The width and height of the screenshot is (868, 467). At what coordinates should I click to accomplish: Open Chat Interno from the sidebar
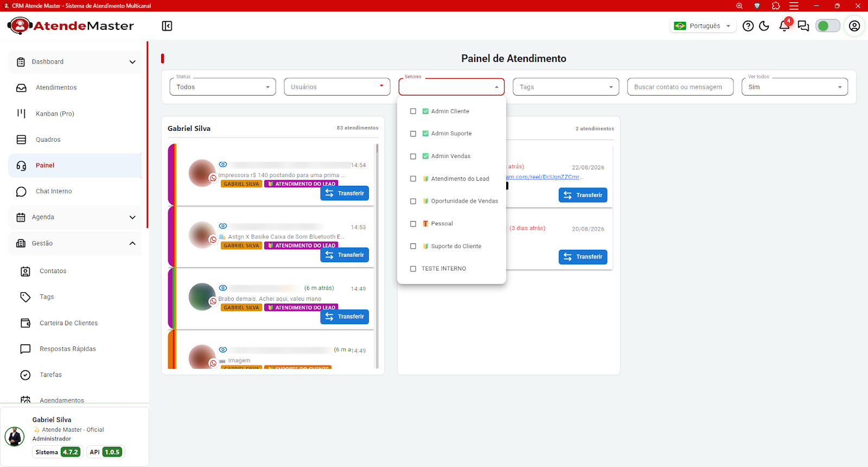click(x=75, y=191)
